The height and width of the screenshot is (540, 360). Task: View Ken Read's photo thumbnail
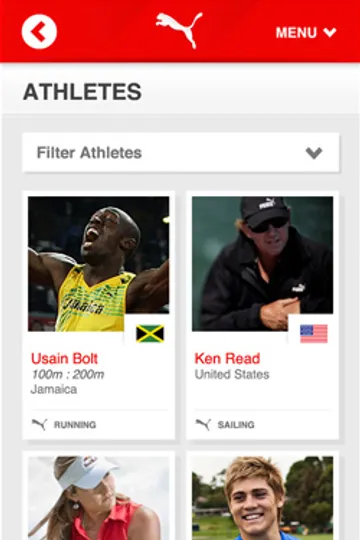click(263, 264)
